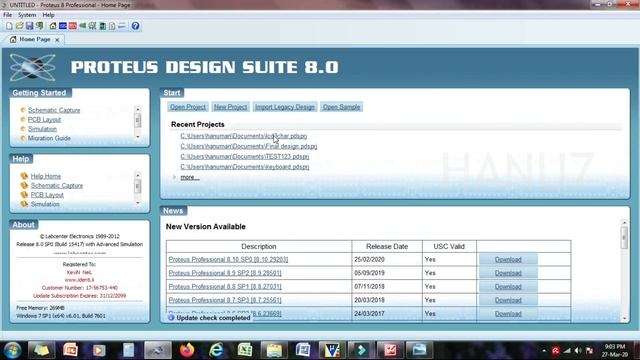The image size is (640, 360).
Task: Click the Getting Started scroll down arrow
Action: click(138, 137)
